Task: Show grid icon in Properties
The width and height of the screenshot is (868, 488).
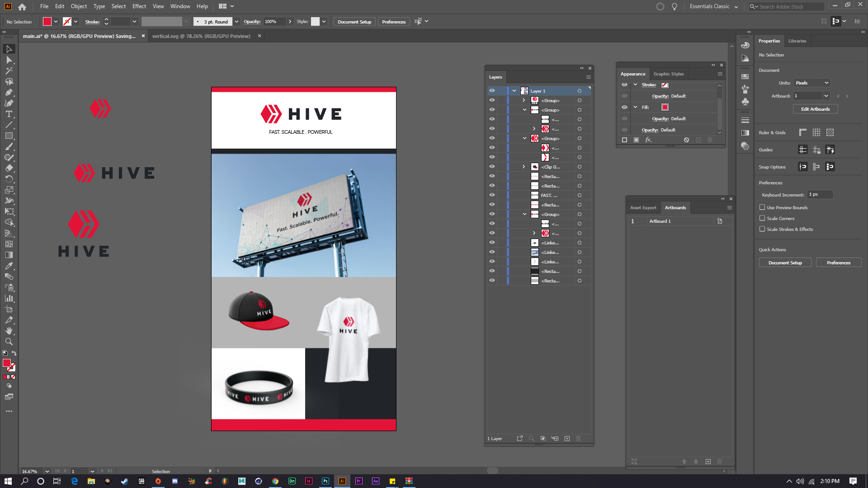Action: (x=816, y=132)
